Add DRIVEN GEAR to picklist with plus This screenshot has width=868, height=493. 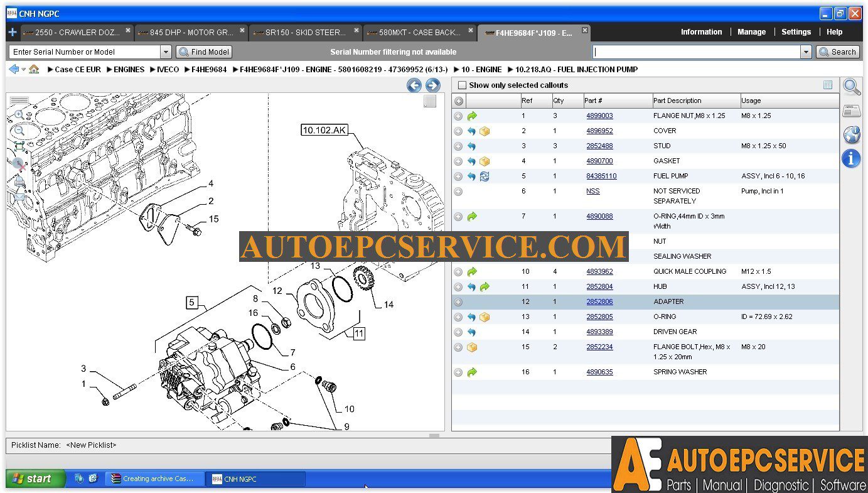(458, 332)
